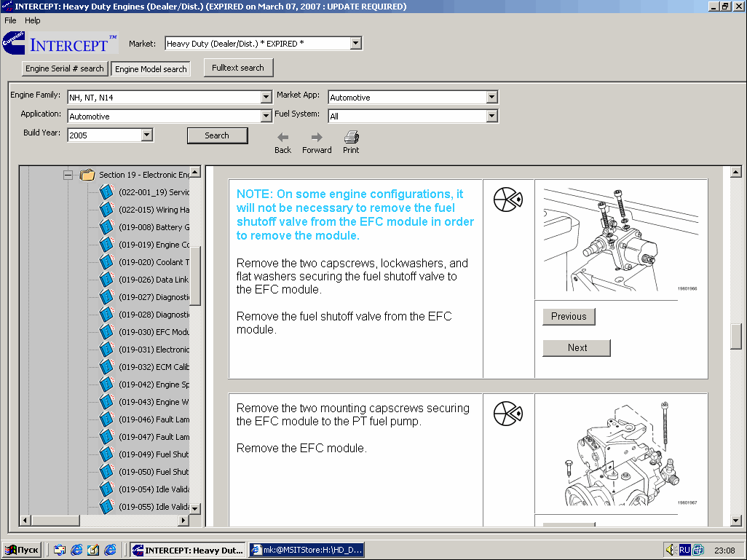
Task: Open the Help menu
Action: [x=33, y=20]
